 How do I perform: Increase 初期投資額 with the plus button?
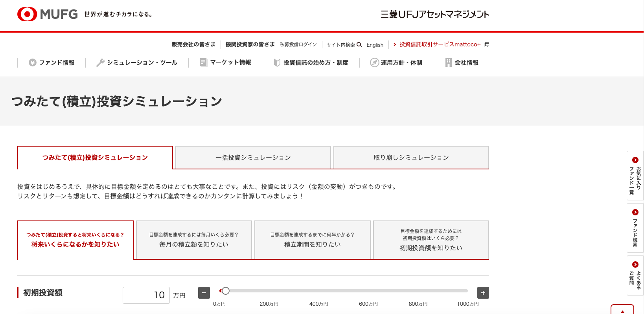point(483,293)
